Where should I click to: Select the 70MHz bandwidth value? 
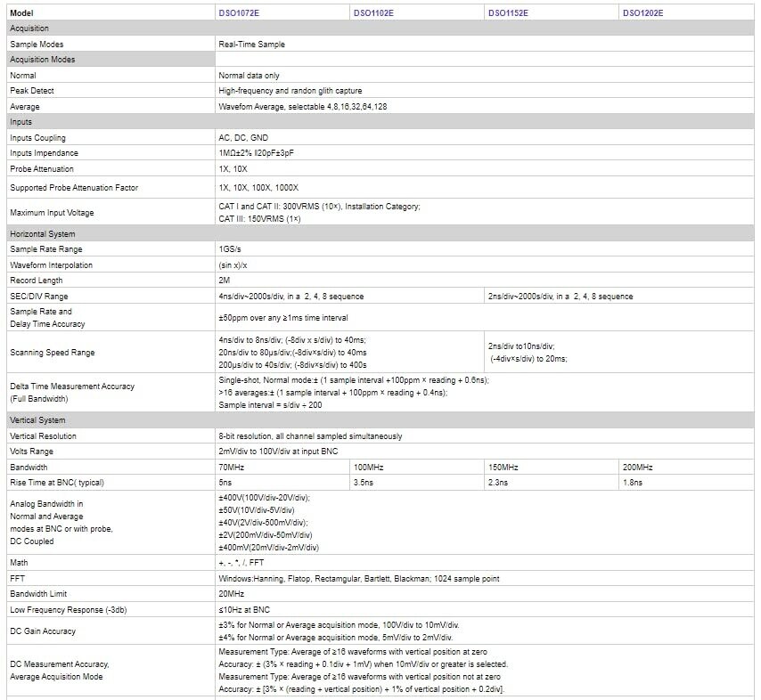232,468
